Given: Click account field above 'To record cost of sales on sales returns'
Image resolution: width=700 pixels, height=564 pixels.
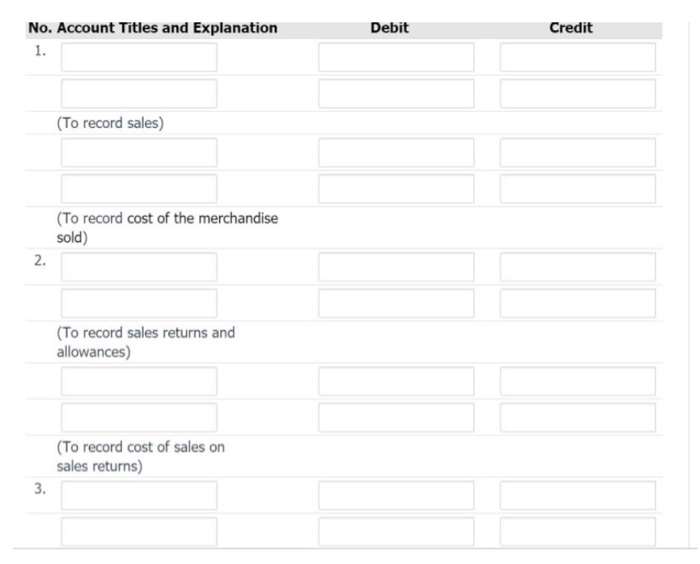Looking at the screenshot, I should coord(139,417).
